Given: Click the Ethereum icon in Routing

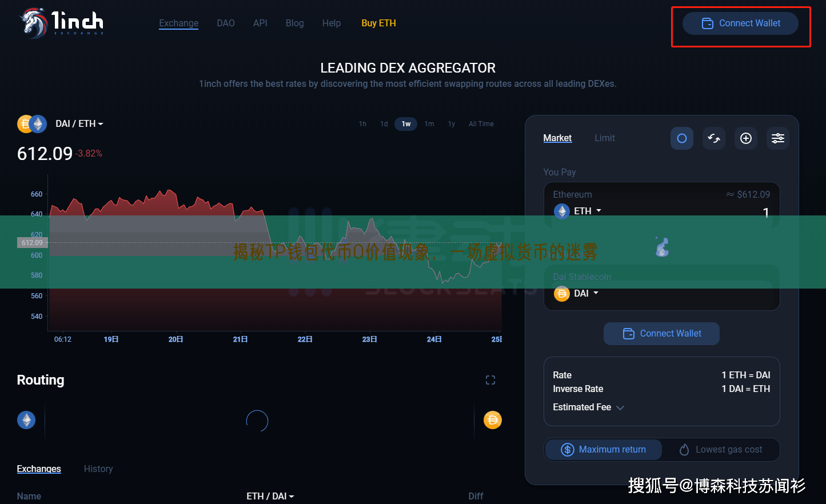Looking at the screenshot, I should (x=26, y=420).
